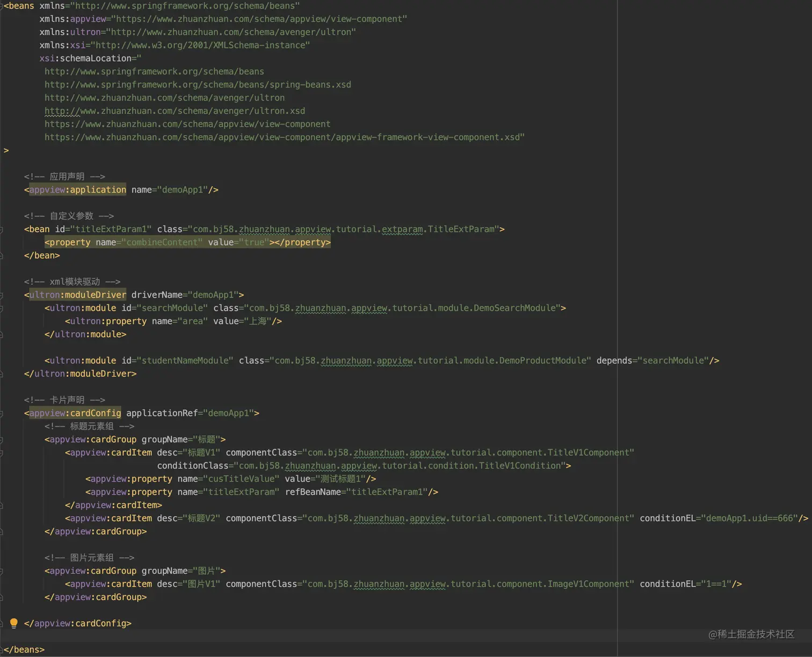Click the TitleV1Condition class name
812x657 pixels.
tap(520, 466)
